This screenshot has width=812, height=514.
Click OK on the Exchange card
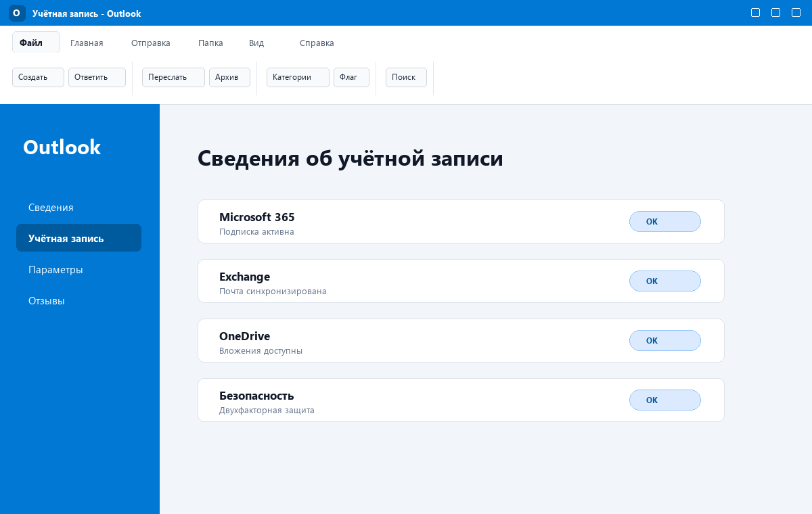[x=665, y=281]
